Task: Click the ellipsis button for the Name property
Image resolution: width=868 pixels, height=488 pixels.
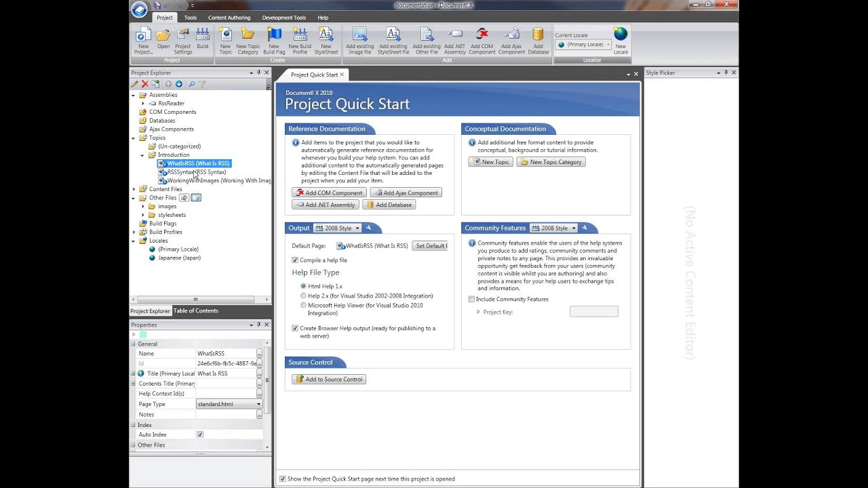Action: 259,353
